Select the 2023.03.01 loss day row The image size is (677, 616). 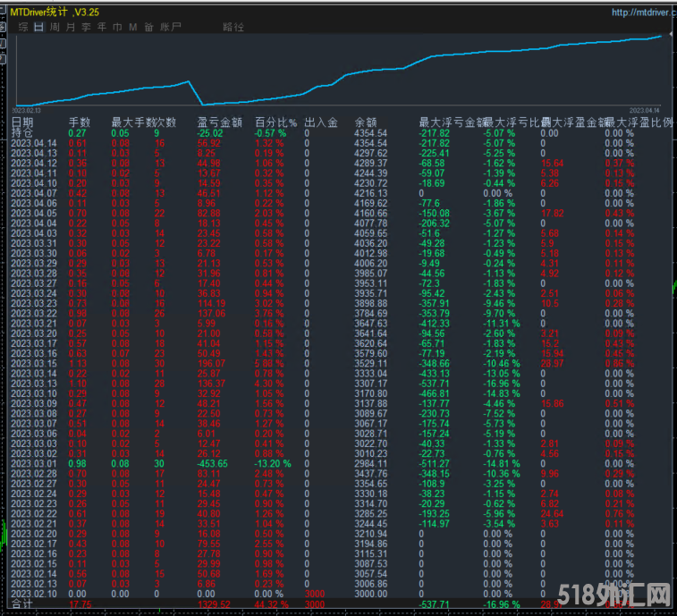pyautogui.click(x=34, y=464)
